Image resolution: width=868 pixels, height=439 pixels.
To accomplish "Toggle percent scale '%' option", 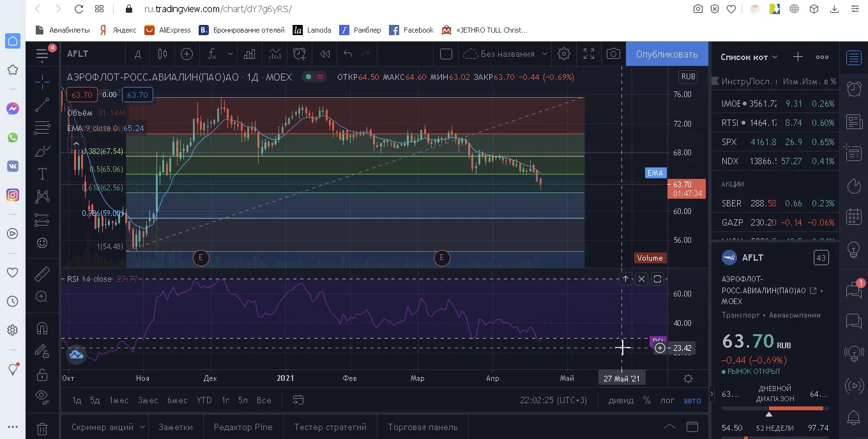I will pyautogui.click(x=647, y=401).
